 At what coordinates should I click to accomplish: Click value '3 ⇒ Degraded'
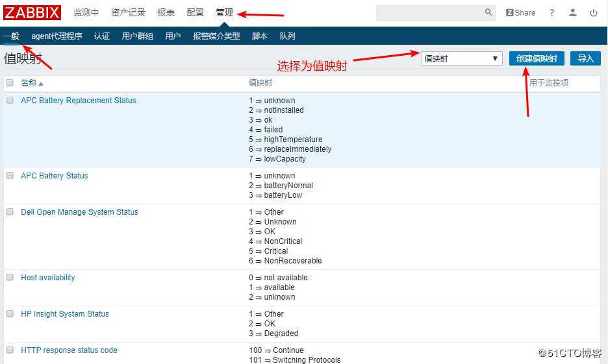(x=273, y=334)
